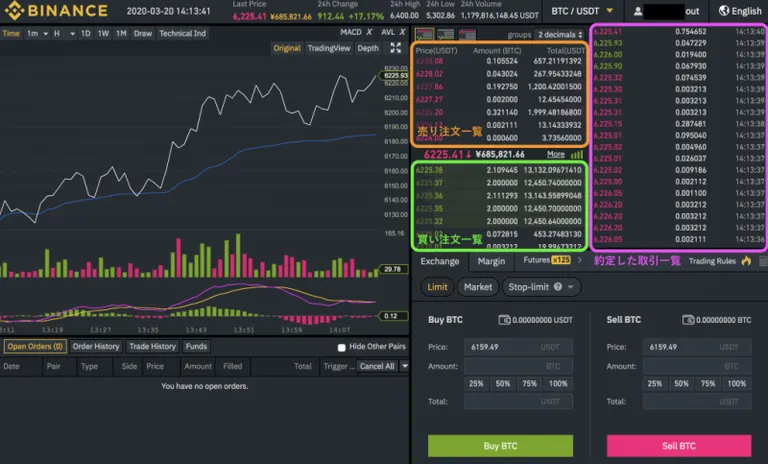
Task: Set chart to Time line mode
Action: pos(11,33)
